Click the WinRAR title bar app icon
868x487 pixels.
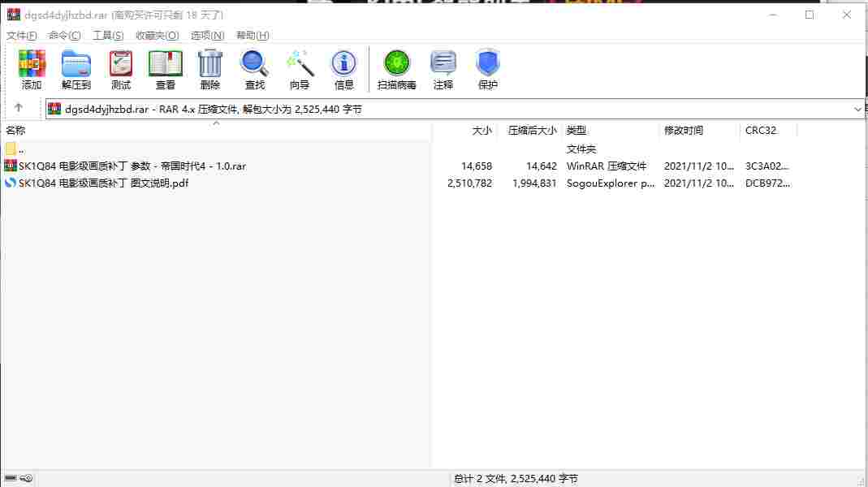(x=14, y=15)
